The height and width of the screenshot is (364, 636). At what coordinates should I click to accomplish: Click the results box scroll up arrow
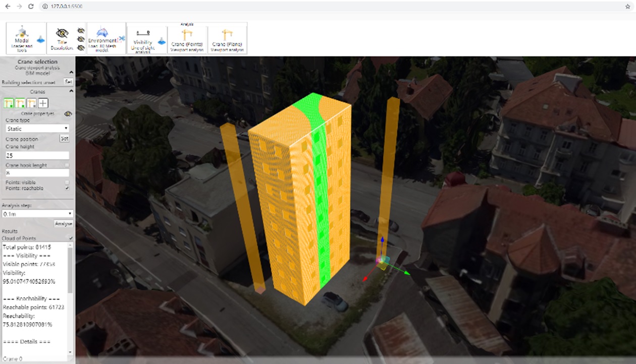(x=70, y=245)
